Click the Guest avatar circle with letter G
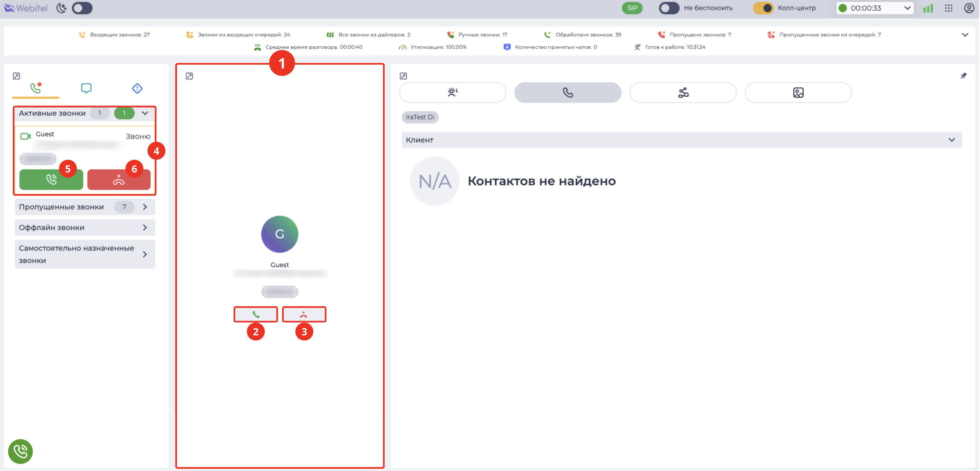 [280, 234]
